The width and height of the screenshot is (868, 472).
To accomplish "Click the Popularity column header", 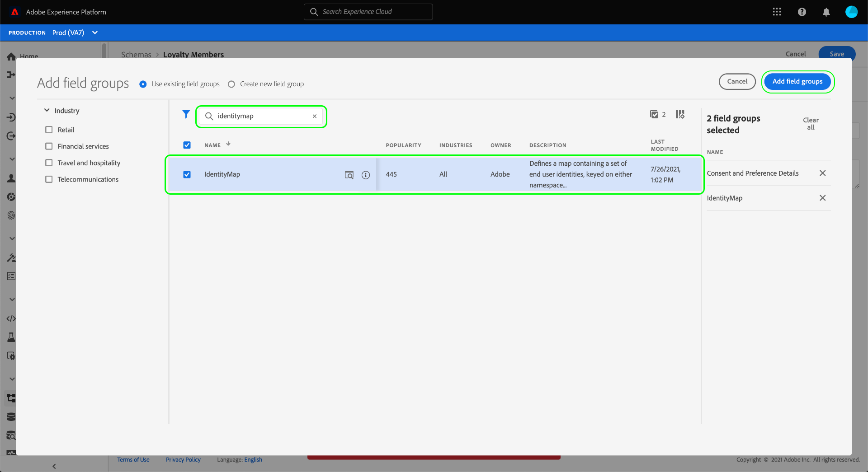I will click(x=403, y=145).
